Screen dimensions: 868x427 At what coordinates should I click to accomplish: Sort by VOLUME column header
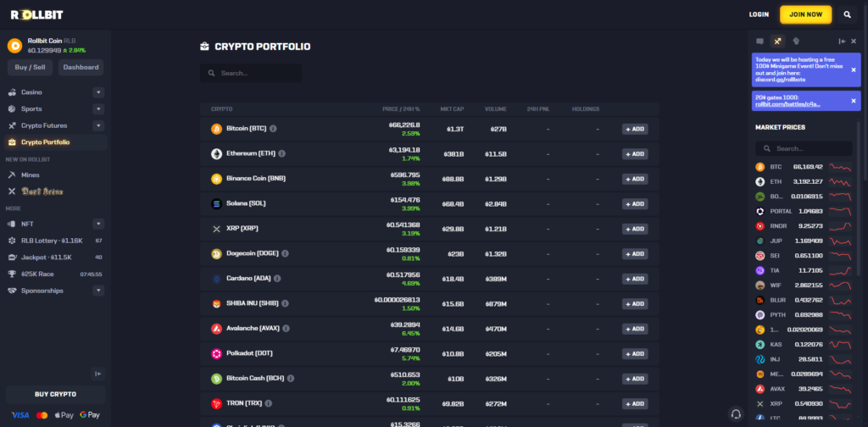[495, 109]
